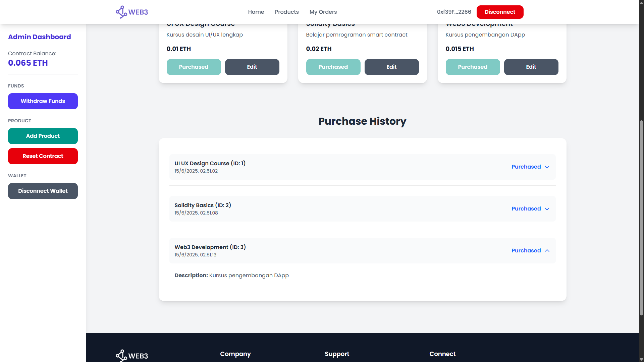Expand Solidity Basics purchase details chevron

click(x=547, y=209)
